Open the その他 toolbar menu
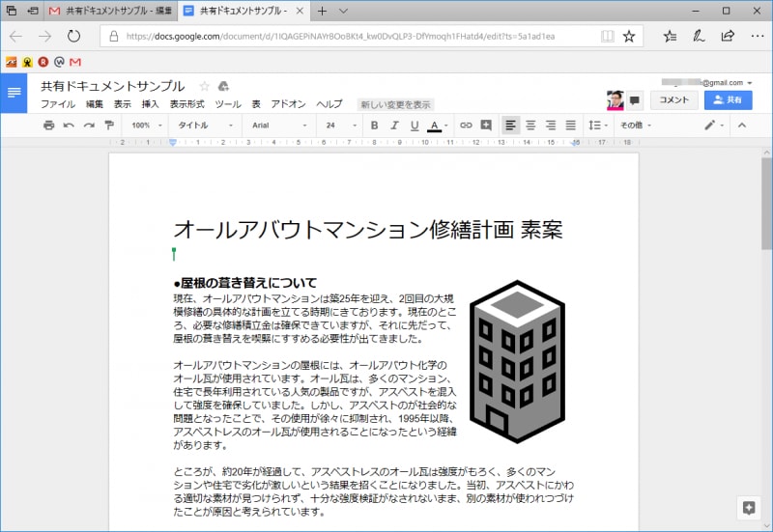Screen dimensions: 773x532 click(x=636, y=126)
